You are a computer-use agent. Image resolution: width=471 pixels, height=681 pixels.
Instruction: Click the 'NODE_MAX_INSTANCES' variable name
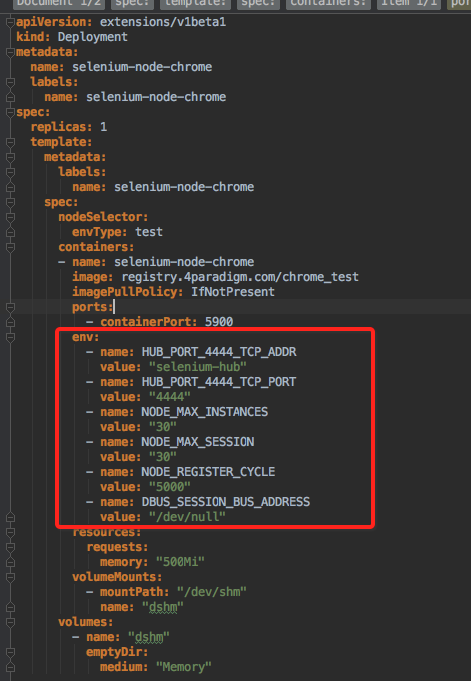[x=205, y=412]
